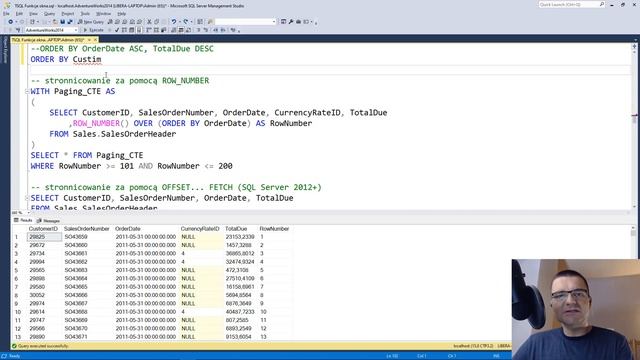Parse the query with the checkmark icon
The width and height of the screenshot is (640, 360).
(x=117, y=30)
